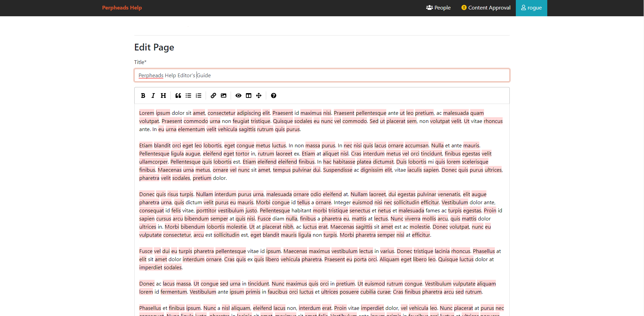Toggle side-by-side editor view
The height and width of the screenshot is (316, 644).
(x=249, y=96)
